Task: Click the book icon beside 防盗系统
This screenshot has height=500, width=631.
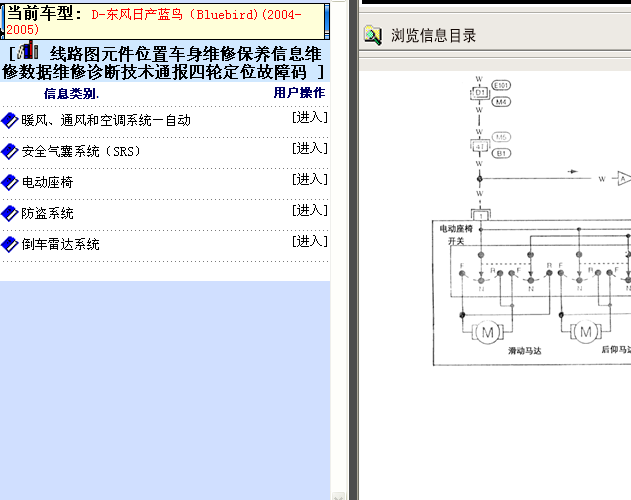Action: click(10, 213)
